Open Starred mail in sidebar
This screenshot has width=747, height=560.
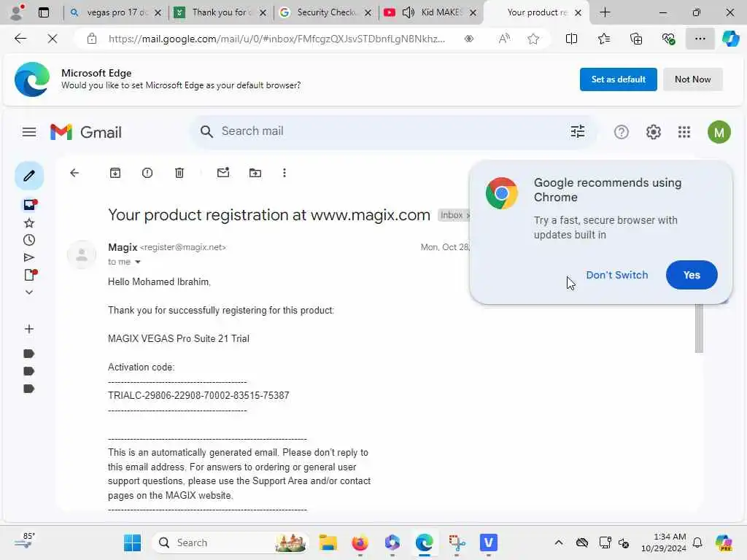tap(29, 223)
